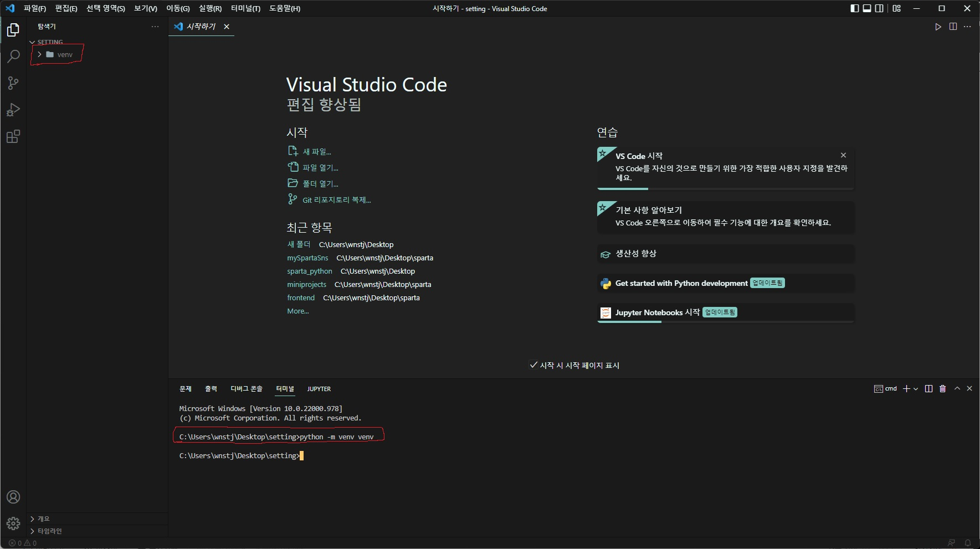Viewport: 980px width, 549px height.
Task: Toggle the bottom panel layout icon
Action: pyautogui.click(x=867, y=8)
